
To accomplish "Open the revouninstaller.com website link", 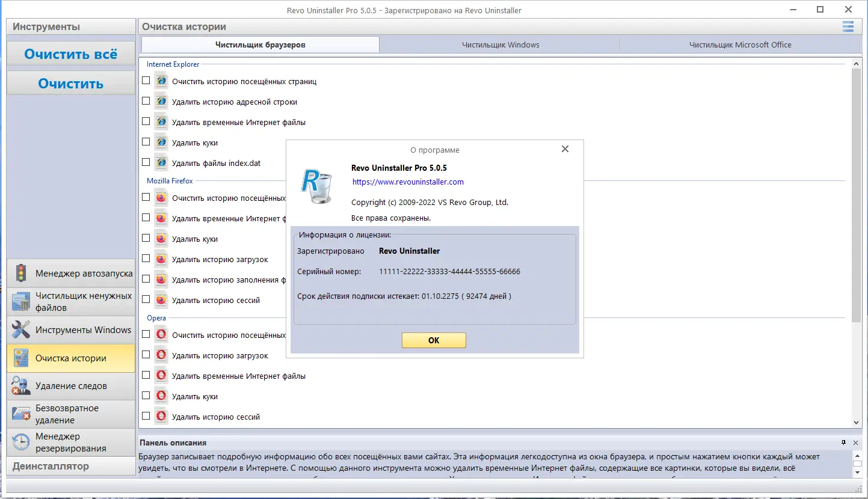I will click(408, 182).
